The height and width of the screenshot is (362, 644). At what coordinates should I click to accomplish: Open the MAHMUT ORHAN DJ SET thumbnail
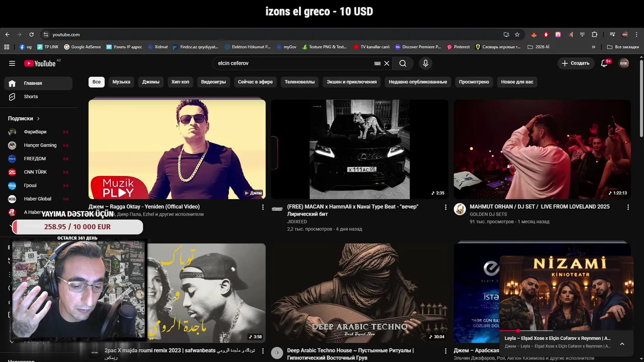click(x=542, y=149)
